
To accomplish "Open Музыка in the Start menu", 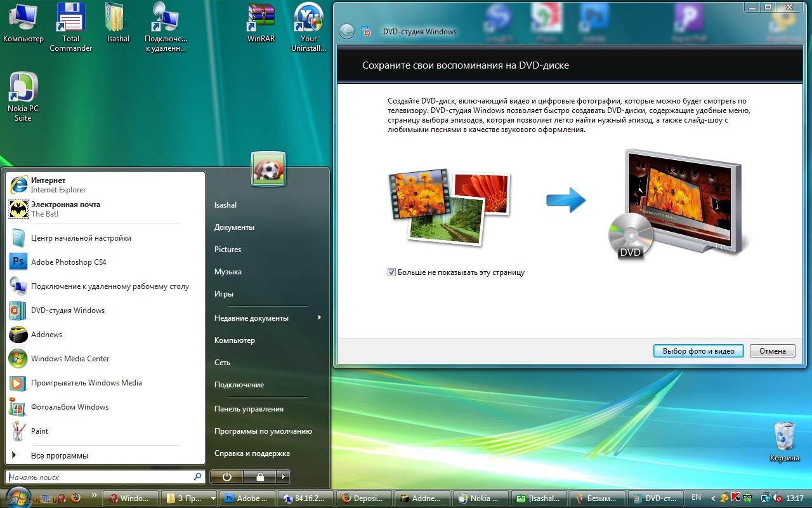I will tap(228, 271).
